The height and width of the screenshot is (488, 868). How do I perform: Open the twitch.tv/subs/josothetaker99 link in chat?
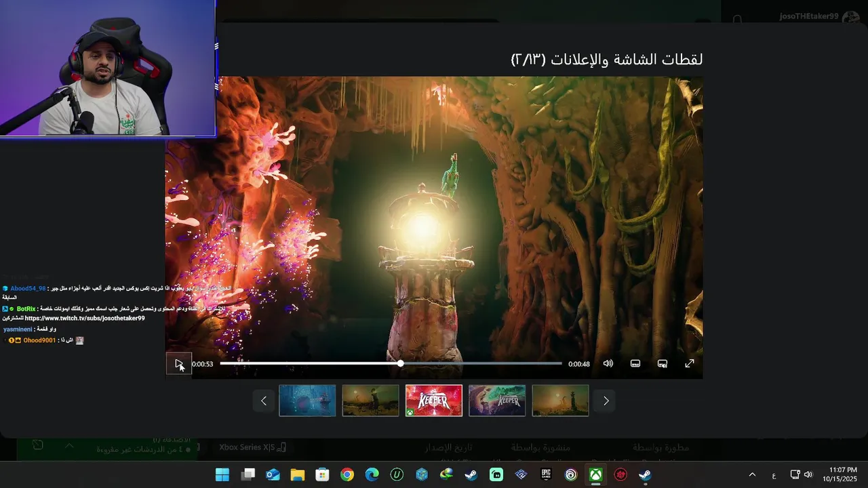coord(85,318)
